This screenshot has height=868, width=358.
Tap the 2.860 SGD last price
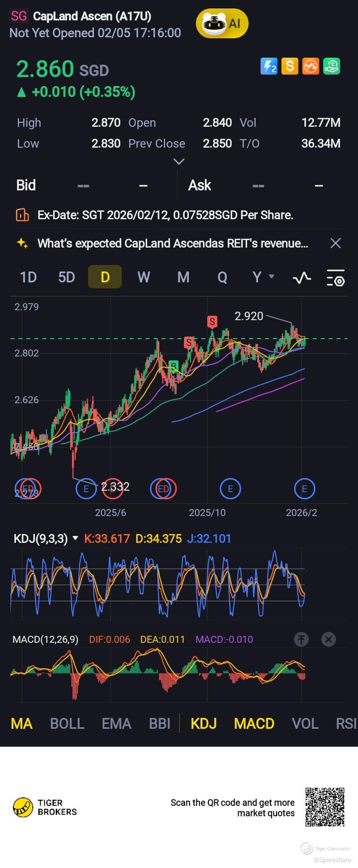pos(63,69)
